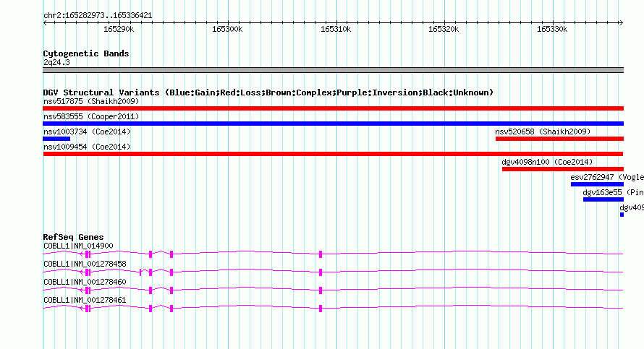644x349 pixels.
Task: Select the red nsv520658 loss bar
Action: click(x=559, y=139)
